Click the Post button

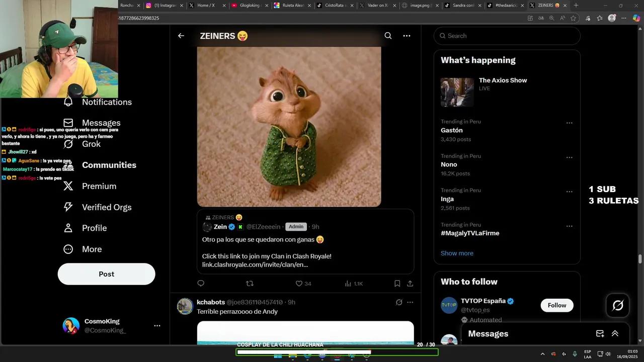point(106,274)
